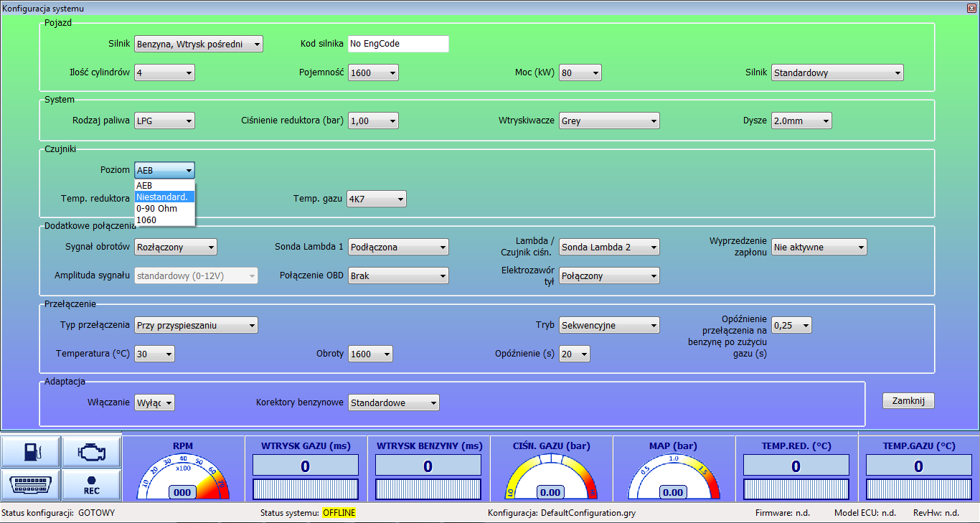
Task: Open the Wtryskiwacze Grey dropdown
Action: 609,121
